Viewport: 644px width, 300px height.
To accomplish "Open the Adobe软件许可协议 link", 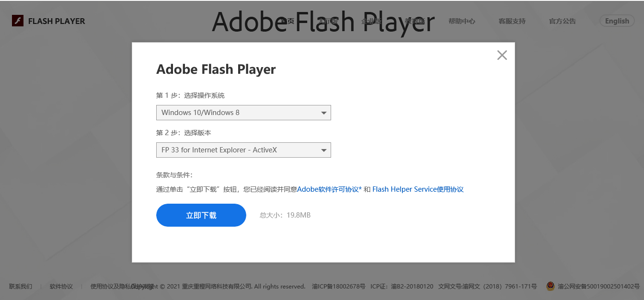I will click(x=329, y=189).
